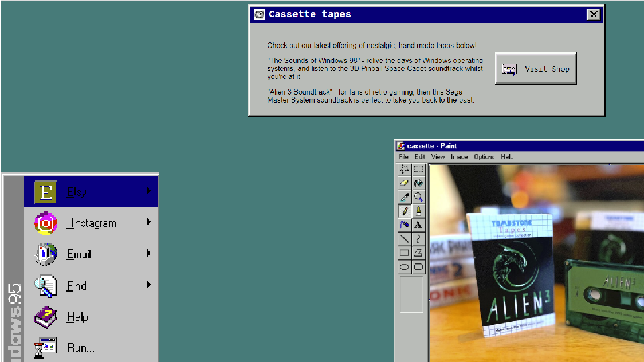Click the cassette - Paint title text
Viewport: 644px width, 362px height.
pyautogui.click(x=431, y=146)
